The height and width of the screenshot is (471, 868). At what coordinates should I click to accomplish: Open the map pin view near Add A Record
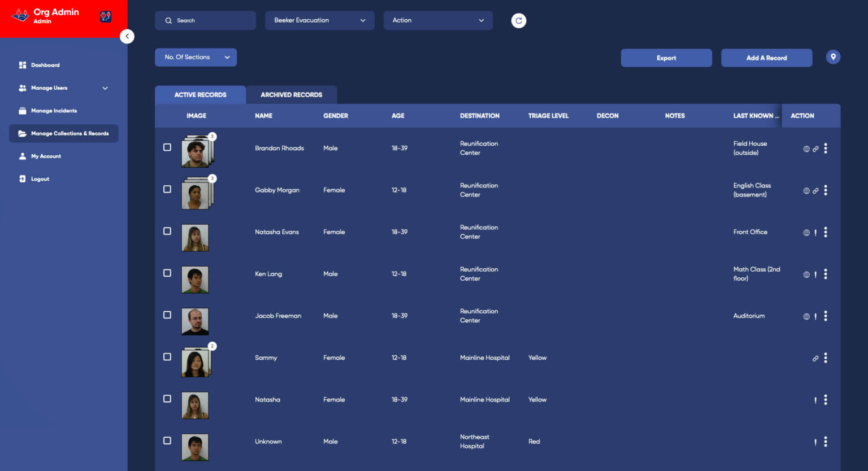coord(833,57)
